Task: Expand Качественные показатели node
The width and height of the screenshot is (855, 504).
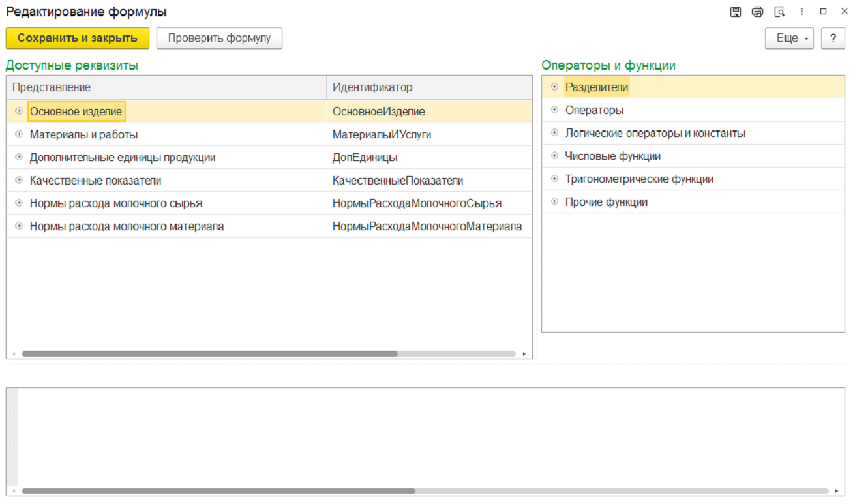Action: [x=19, y=180]
